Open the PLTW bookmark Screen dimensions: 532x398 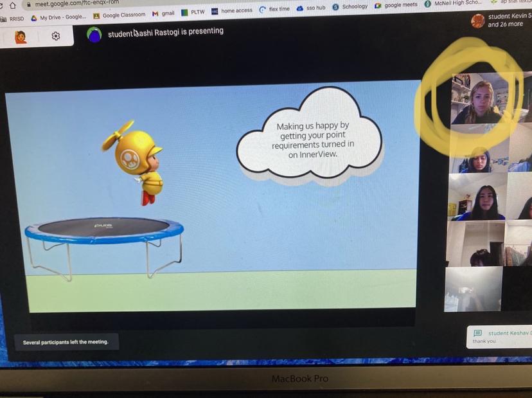click(193, 12)
